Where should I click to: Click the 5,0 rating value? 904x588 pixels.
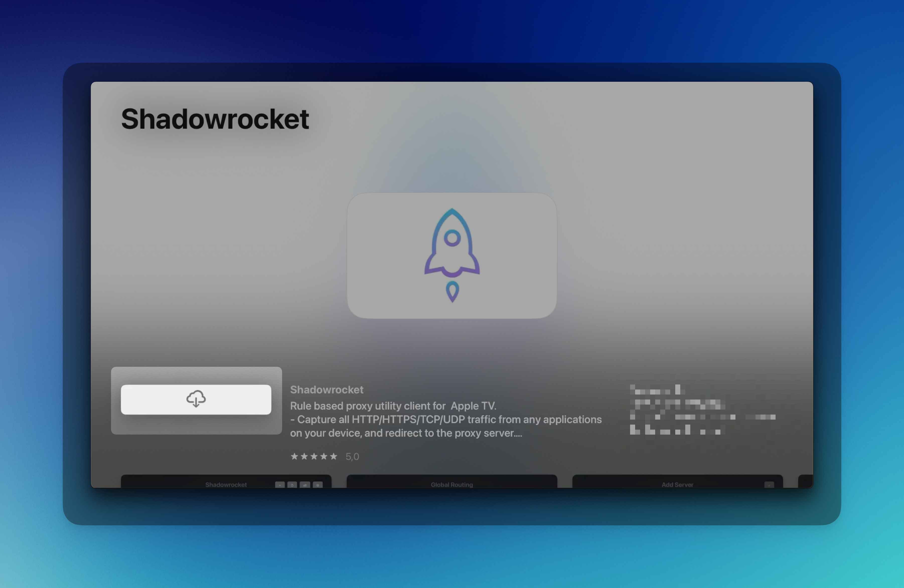352,457
